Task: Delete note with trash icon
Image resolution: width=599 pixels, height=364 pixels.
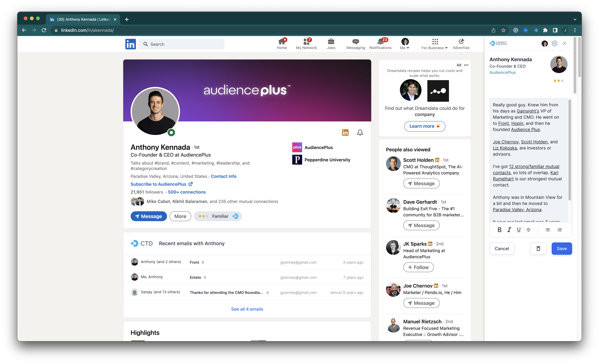Action: point(538,249)
